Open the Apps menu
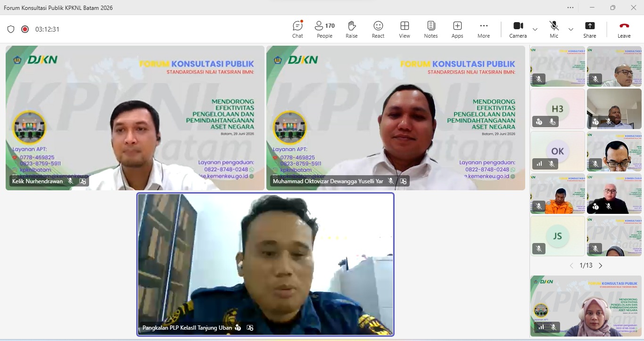The image size is (644, 341). point(457,29)
